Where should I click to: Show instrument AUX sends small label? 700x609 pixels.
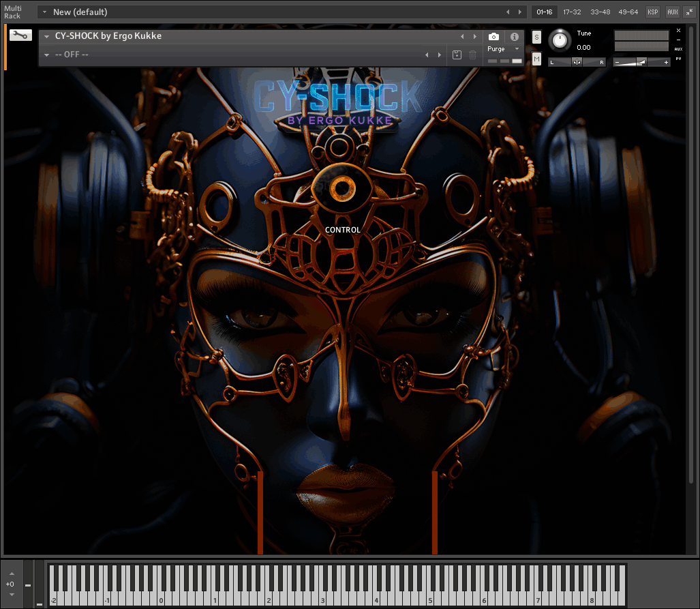pyautogui.click(x=679, y=49)
